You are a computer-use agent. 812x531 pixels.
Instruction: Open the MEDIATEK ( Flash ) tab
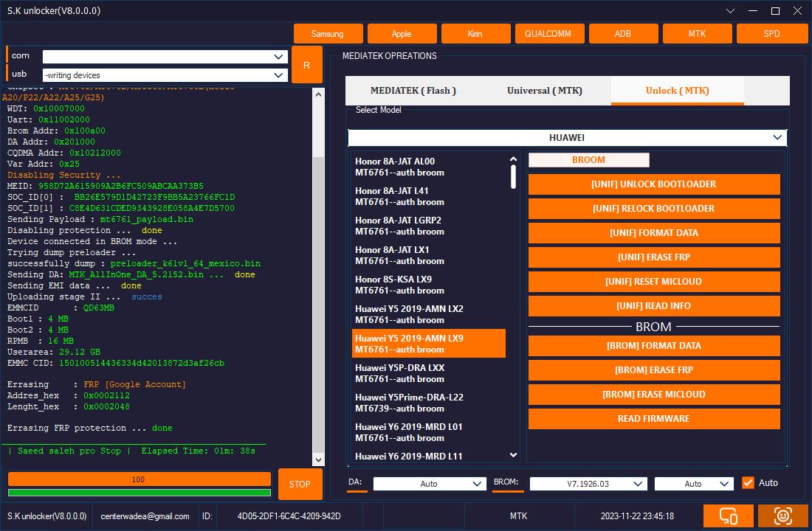tap(413, 91)
